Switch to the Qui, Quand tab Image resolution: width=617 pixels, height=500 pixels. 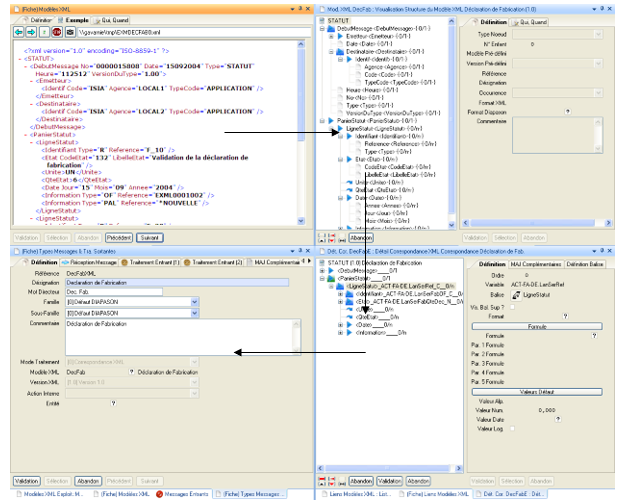click(x=109, y=20)
